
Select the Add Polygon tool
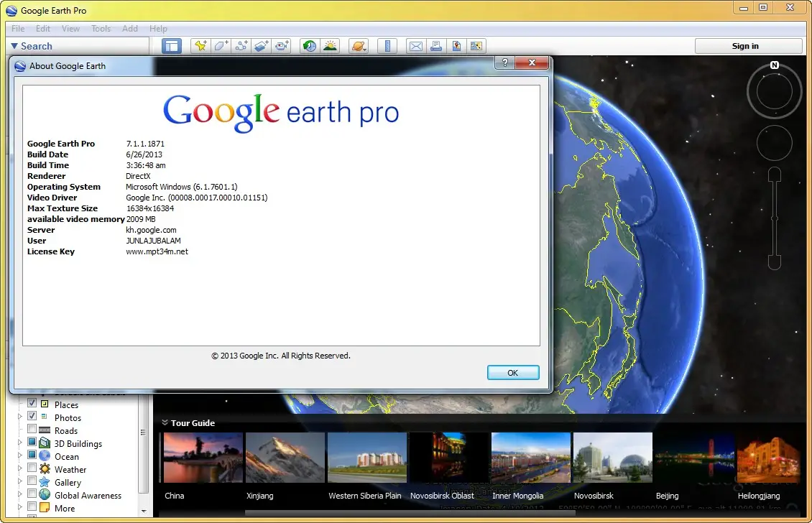(x=221, y=46)
